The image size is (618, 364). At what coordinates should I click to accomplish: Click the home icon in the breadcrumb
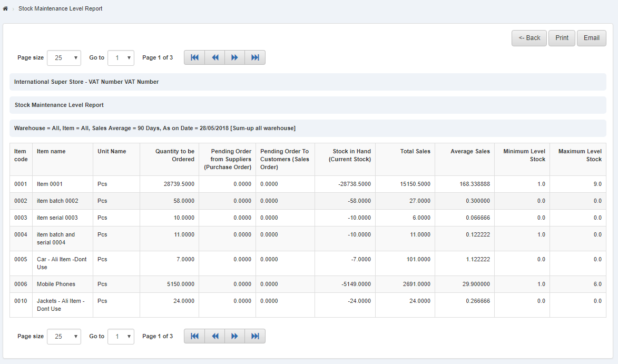(5, 8)
